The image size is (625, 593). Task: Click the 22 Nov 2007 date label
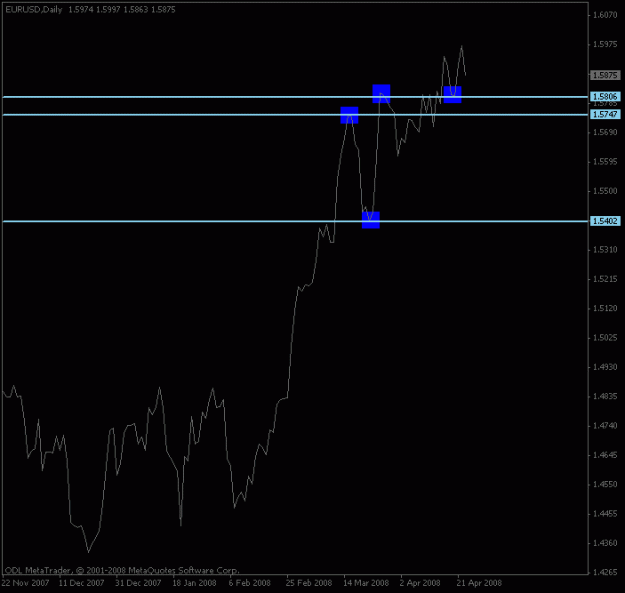[x=25, y=583]
